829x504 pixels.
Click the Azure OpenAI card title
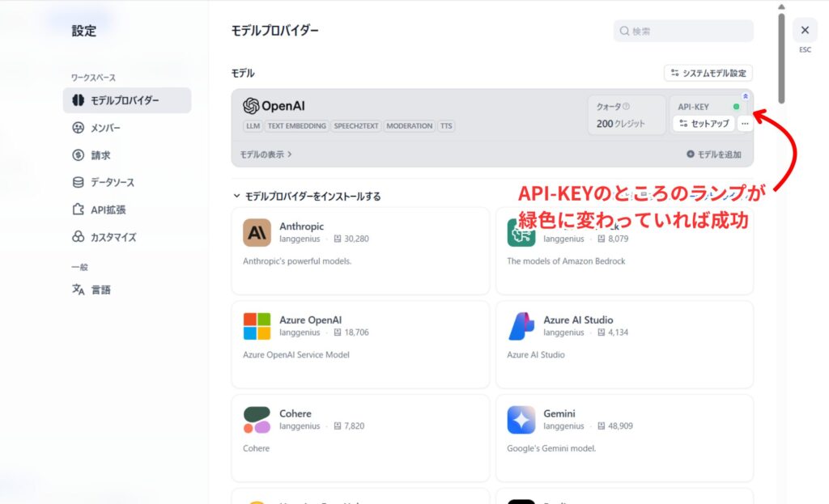point(310,320)
